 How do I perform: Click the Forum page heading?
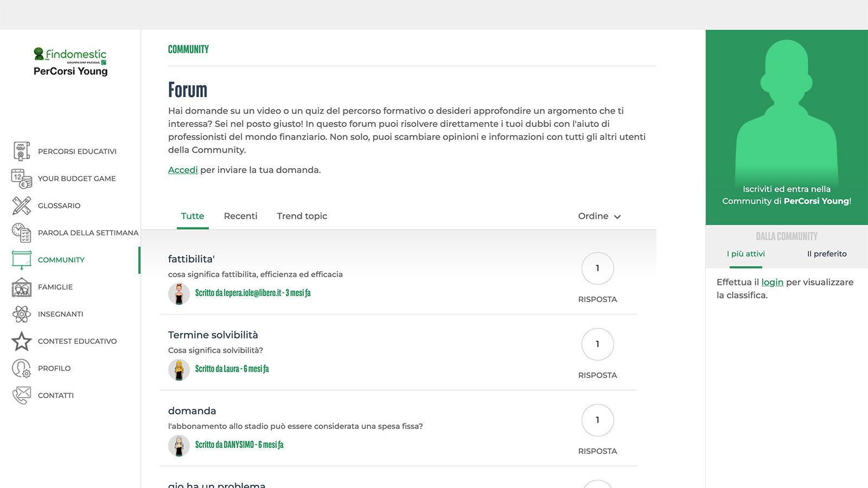[x=188, y=89]
